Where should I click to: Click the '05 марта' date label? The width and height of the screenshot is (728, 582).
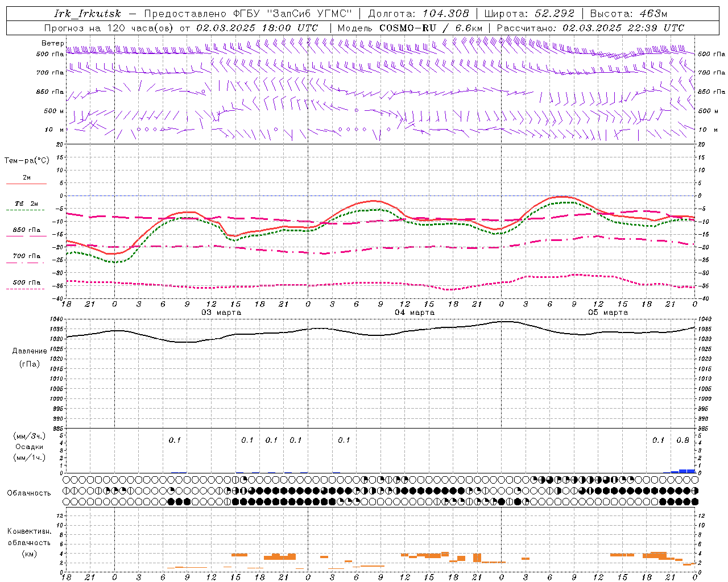[608, 313]
